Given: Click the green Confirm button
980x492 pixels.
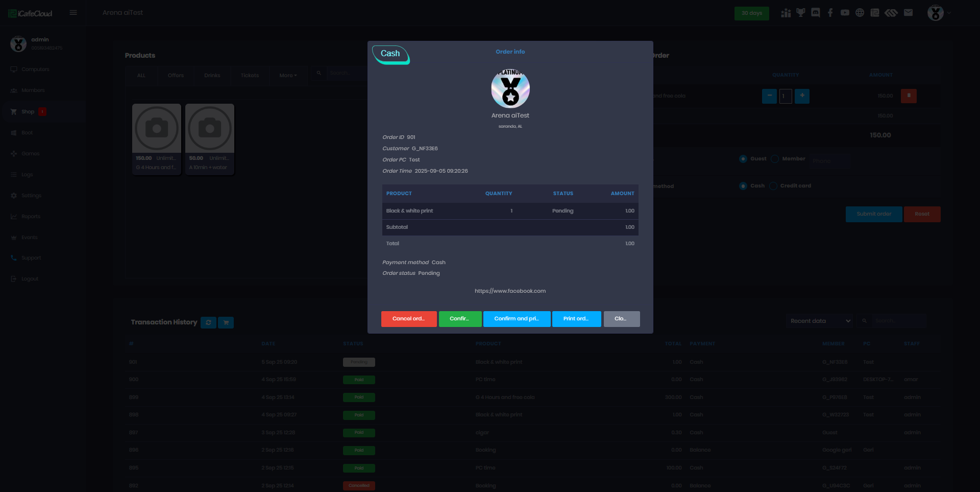Looking at the screenshot, I should 460,319.
